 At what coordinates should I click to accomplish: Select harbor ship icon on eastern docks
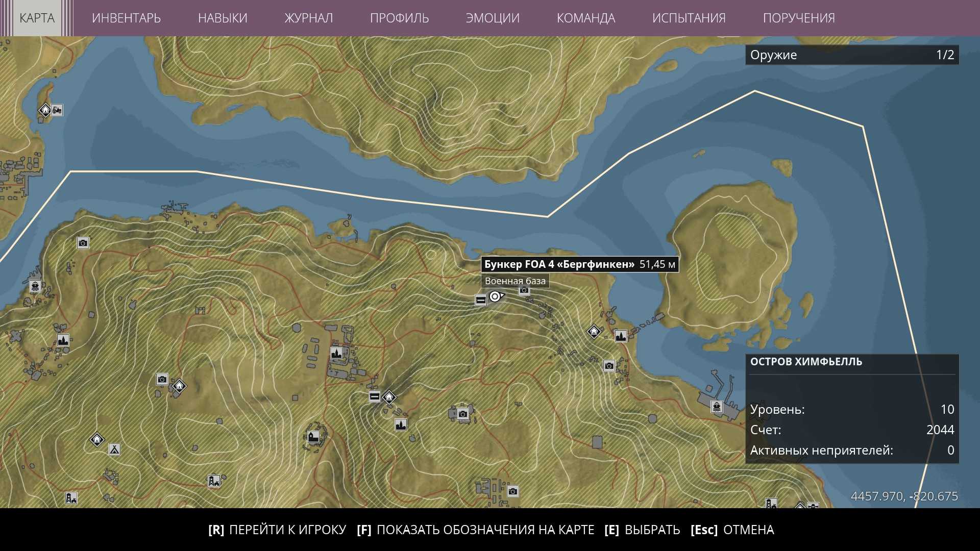tap(717, 407)
